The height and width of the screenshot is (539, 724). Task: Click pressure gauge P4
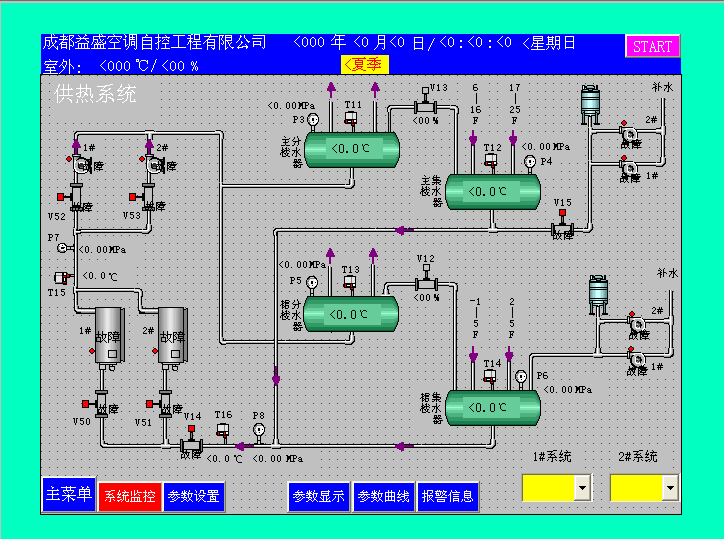530,163
